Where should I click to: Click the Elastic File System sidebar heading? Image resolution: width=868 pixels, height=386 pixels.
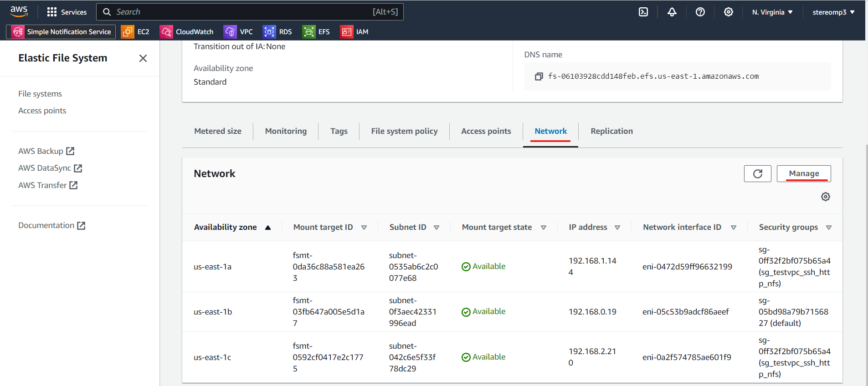(63, 58)
